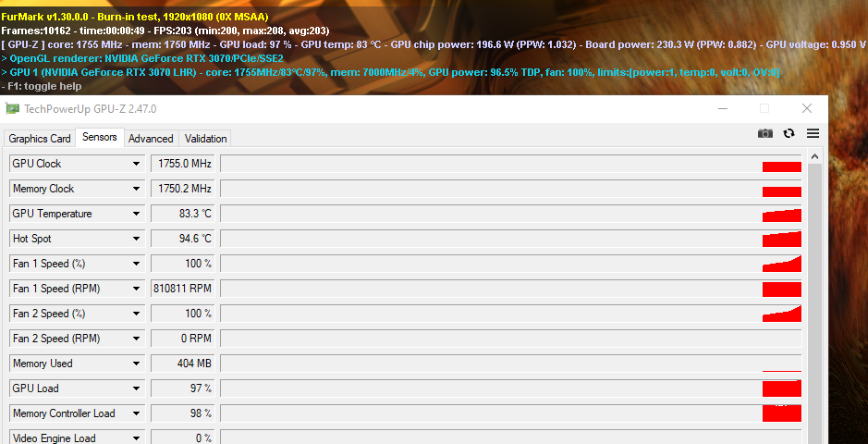Open the Fan 1 Speed (RPM) dropdown
This screenshot has width=868, height=444.
tap(136, 289)
